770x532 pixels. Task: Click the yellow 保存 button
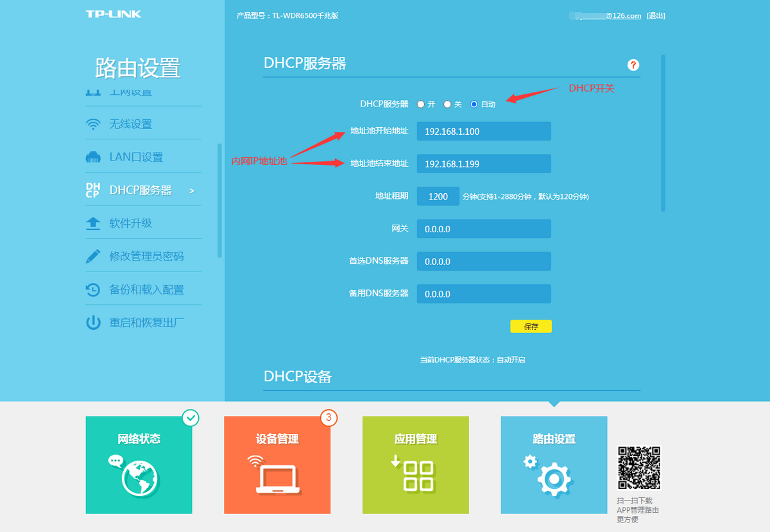531,327
